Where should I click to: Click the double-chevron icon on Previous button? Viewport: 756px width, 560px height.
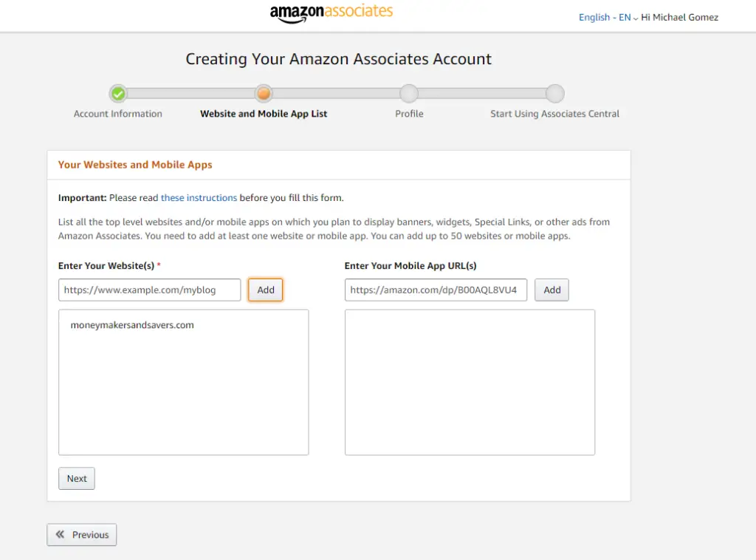[x=60, y=534]
